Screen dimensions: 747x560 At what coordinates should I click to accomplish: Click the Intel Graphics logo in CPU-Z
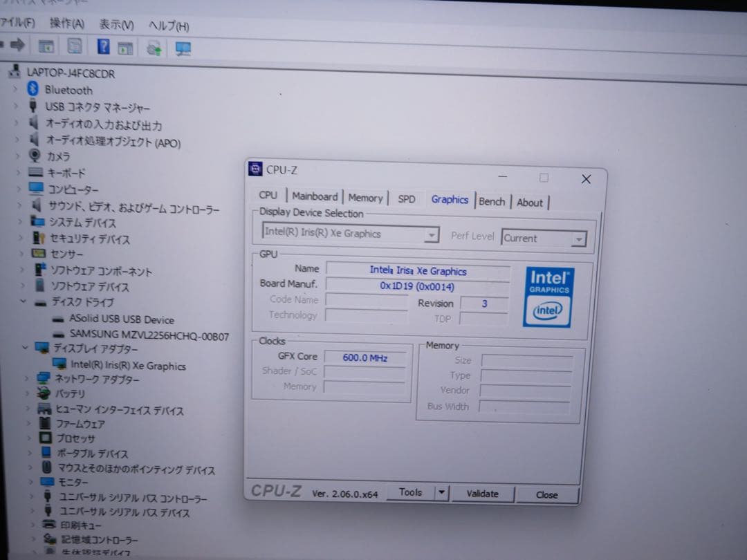548,297
